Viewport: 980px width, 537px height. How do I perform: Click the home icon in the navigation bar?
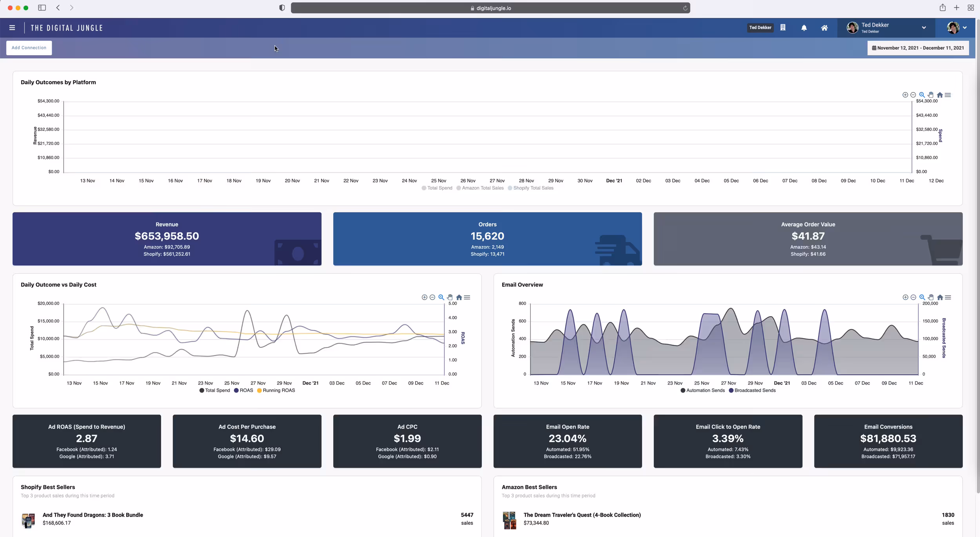point(824,27)
